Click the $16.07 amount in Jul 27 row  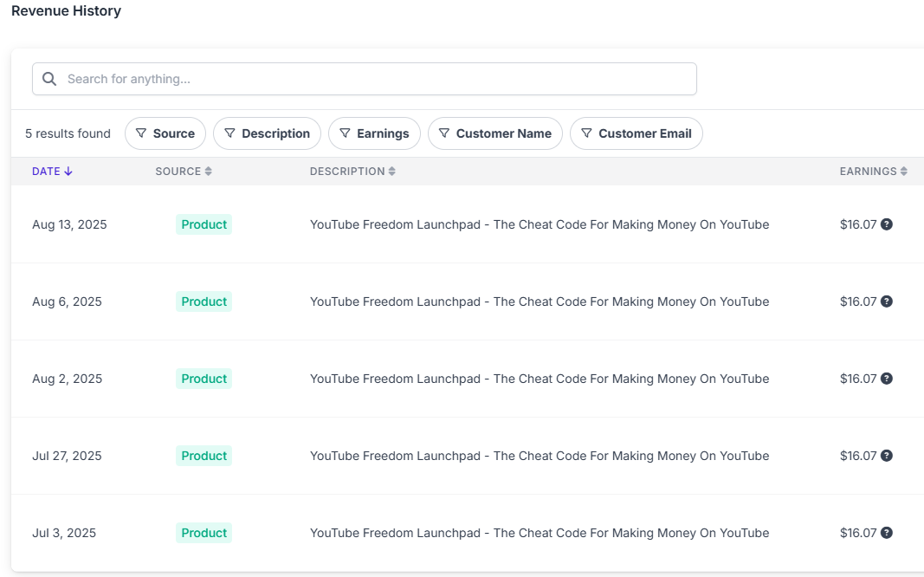tap(858, 457)
